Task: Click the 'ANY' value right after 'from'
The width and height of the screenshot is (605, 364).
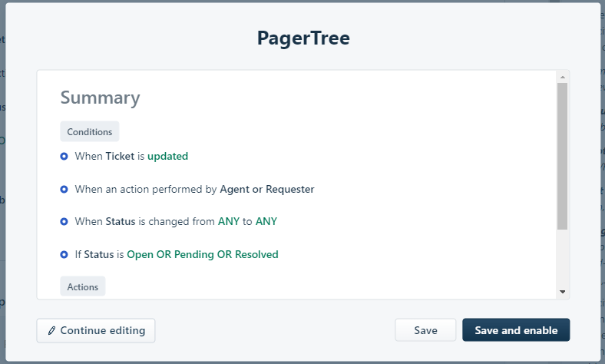Action: click(229, 221)
